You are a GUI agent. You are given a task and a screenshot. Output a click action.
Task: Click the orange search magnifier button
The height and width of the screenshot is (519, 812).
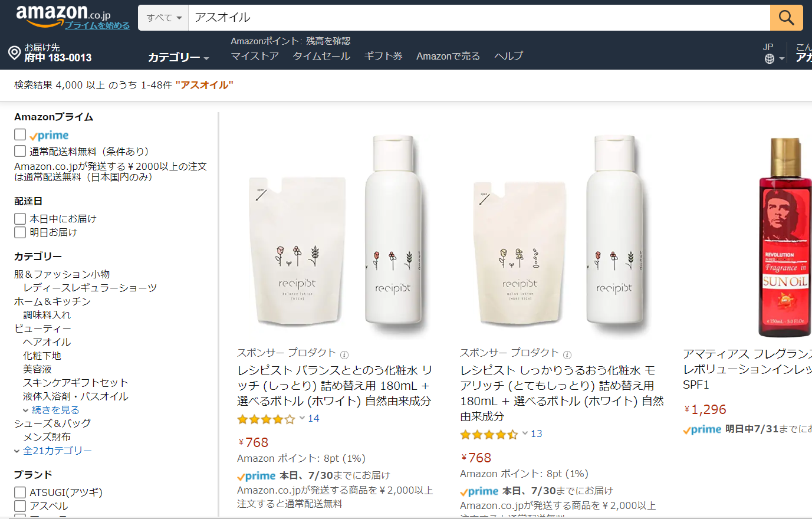(786, 18)
